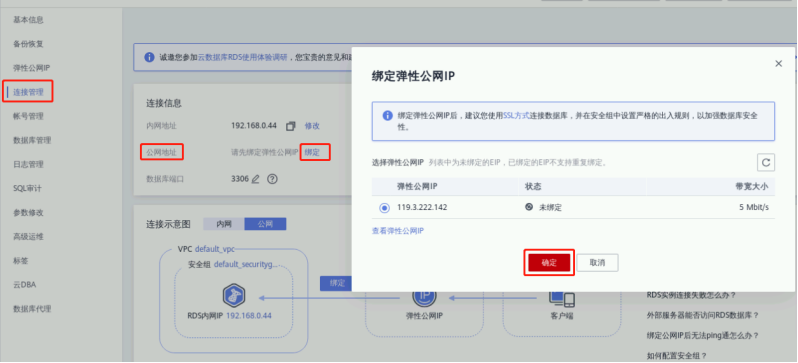Click RDS内网IP 192.168.0.44 link
798x363 pixels.
coord(249,316)
